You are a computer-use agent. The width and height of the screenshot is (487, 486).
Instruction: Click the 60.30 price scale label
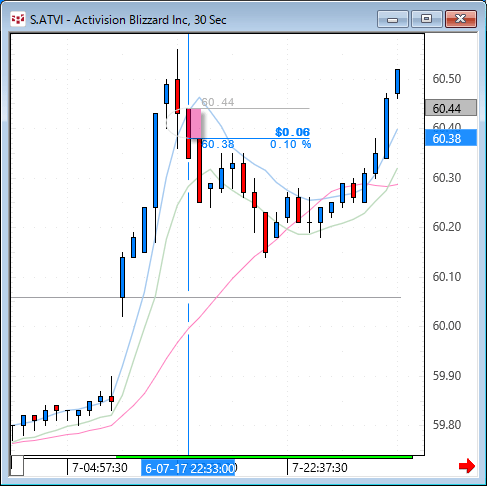point(447,178)
